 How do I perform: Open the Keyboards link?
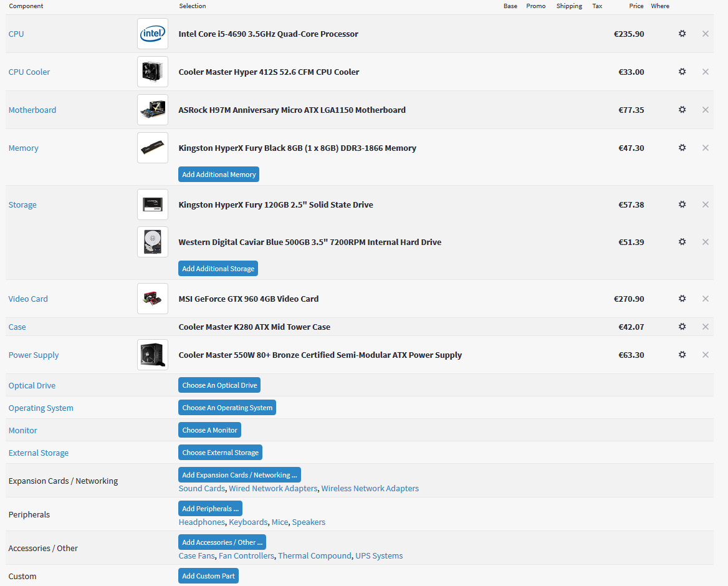click(249, 522)
